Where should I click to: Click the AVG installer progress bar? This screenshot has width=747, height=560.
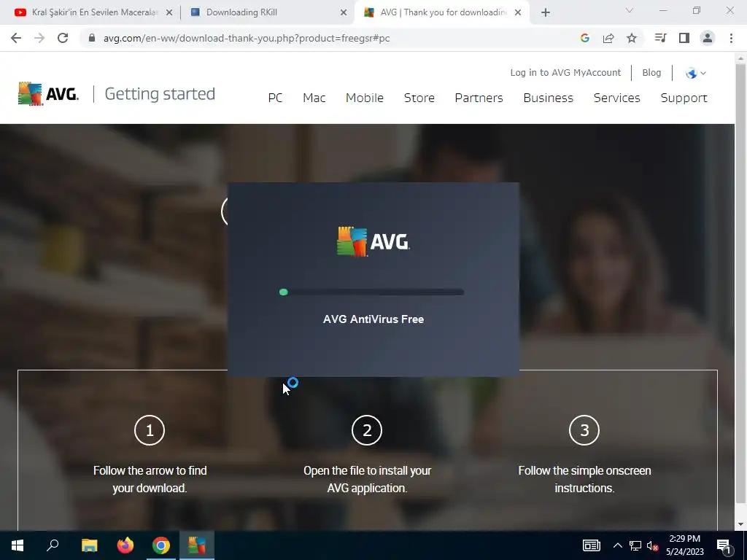click(371, 292)
